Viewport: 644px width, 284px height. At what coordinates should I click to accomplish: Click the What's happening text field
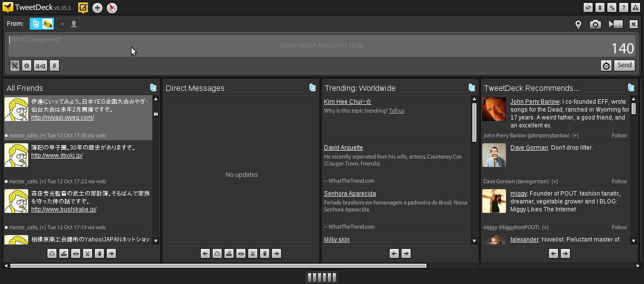click(322, 45)
